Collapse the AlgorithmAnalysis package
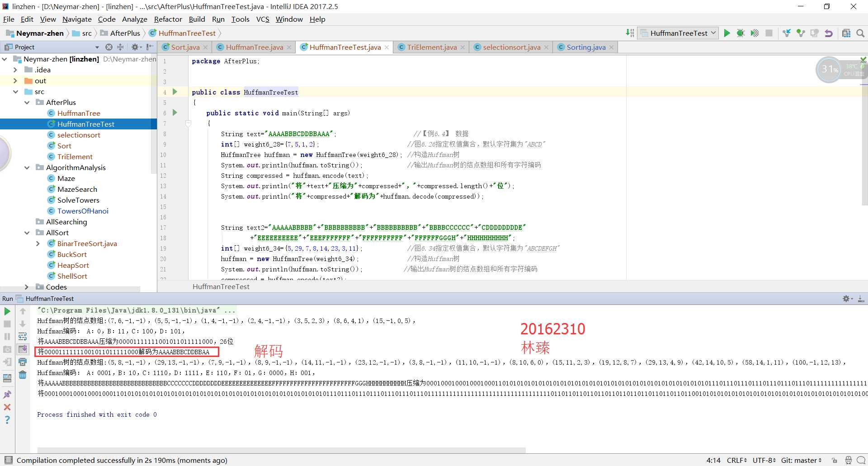 tap(27, 167)
